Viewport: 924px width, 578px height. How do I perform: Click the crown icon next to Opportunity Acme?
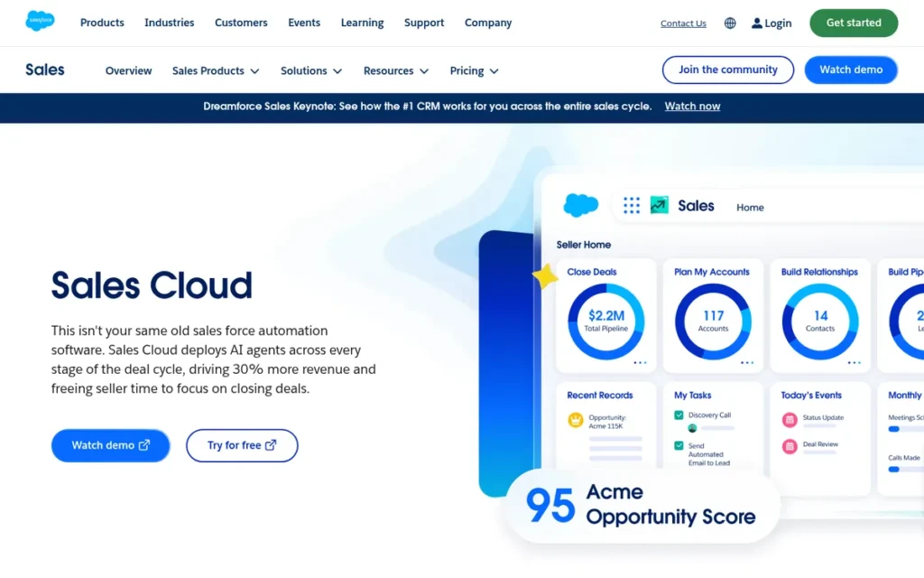(x=575, y=421)
